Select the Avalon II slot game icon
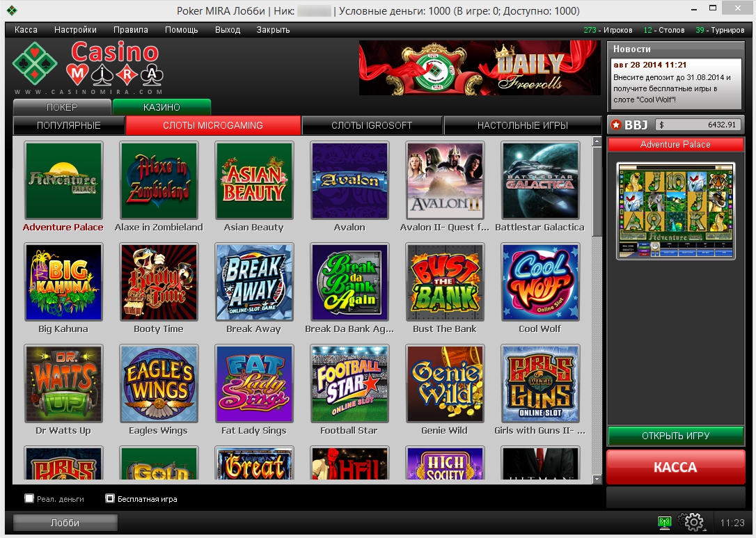 pyautogui.click(x=445, y=180)
